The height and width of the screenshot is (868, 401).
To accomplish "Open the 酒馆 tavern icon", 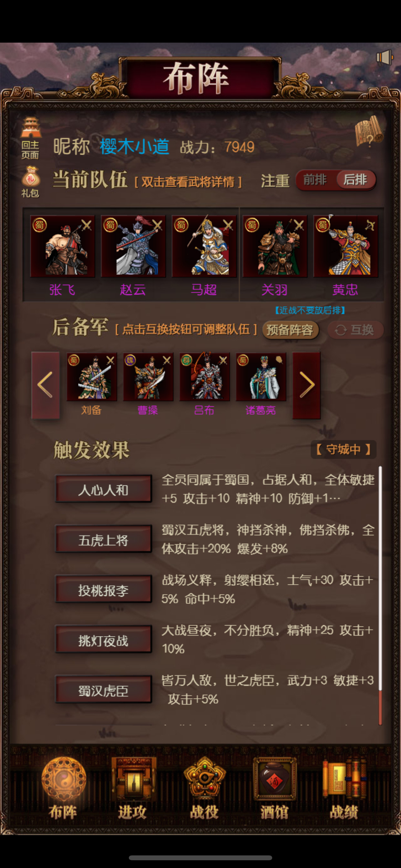I will click(x=275, y=789).
